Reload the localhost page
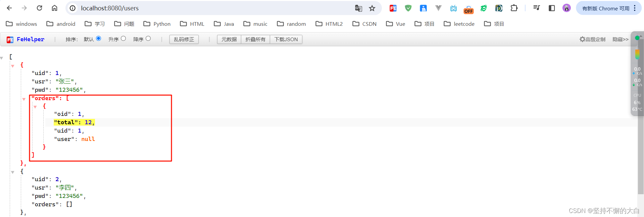This screenshot has height=217, width=644. pos(39,8)
